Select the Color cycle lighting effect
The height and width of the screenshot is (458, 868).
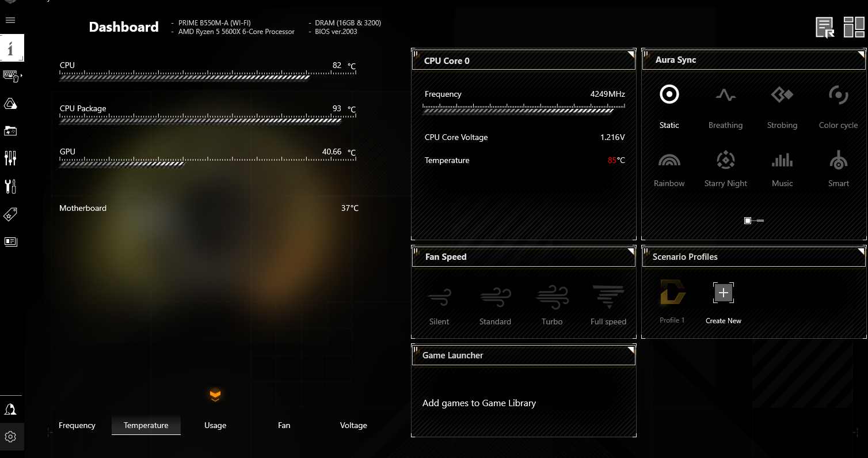pyautogui.click(x=838, y=107)
